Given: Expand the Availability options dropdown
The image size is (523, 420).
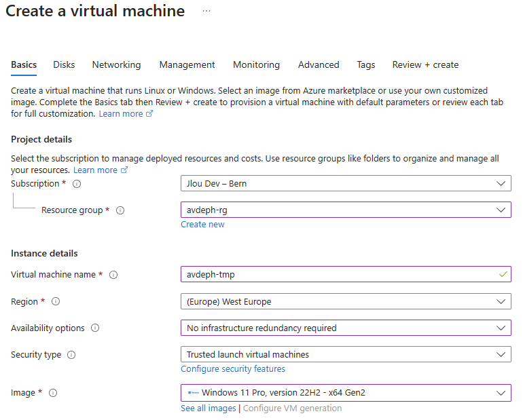Looking at the screenshot, I should pos(346,328).
